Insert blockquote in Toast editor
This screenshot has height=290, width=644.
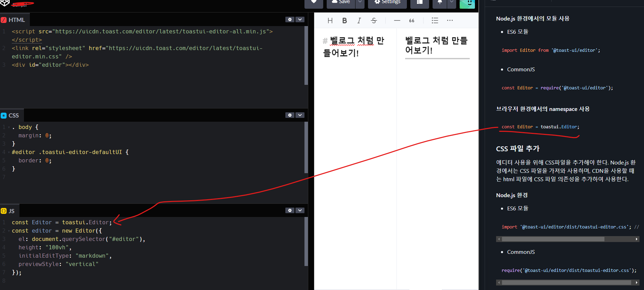coord(412,21)
